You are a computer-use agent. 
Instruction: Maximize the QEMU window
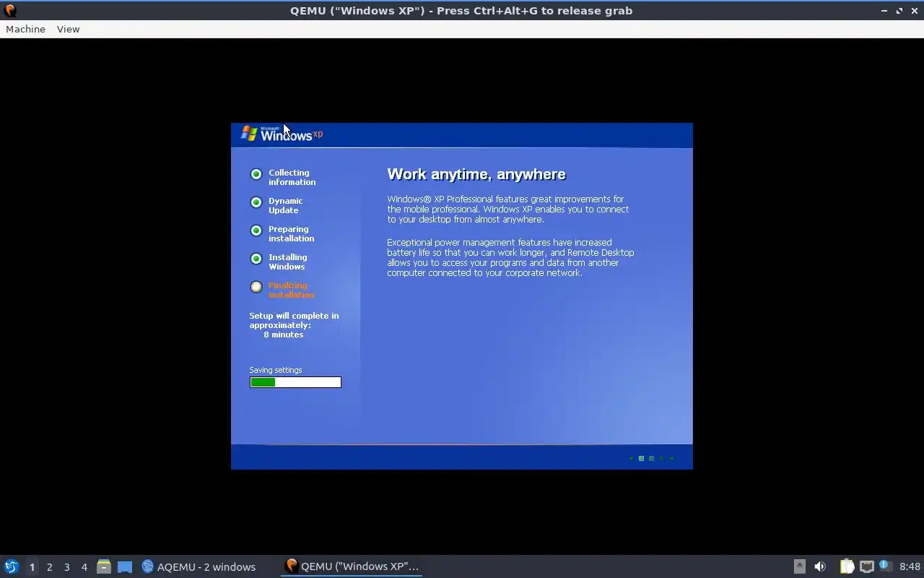pos(899,11)
